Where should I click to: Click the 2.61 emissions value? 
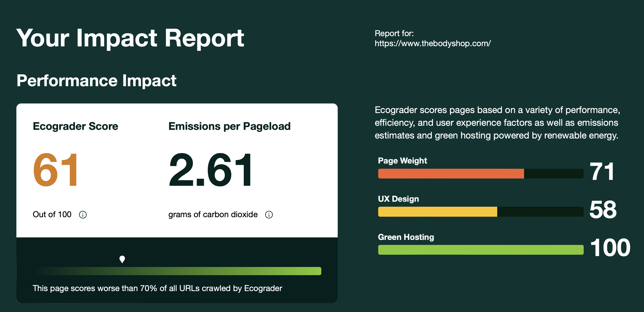tap(210, 170)
